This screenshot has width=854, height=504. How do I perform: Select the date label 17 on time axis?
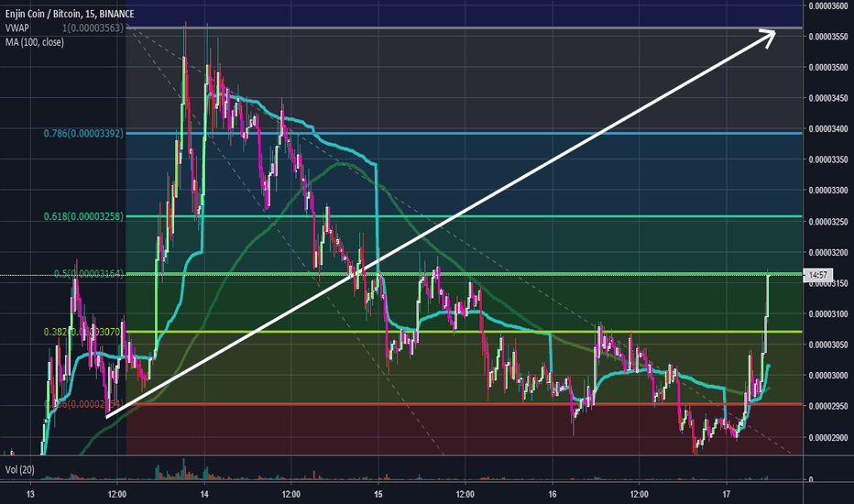[726, 495]
